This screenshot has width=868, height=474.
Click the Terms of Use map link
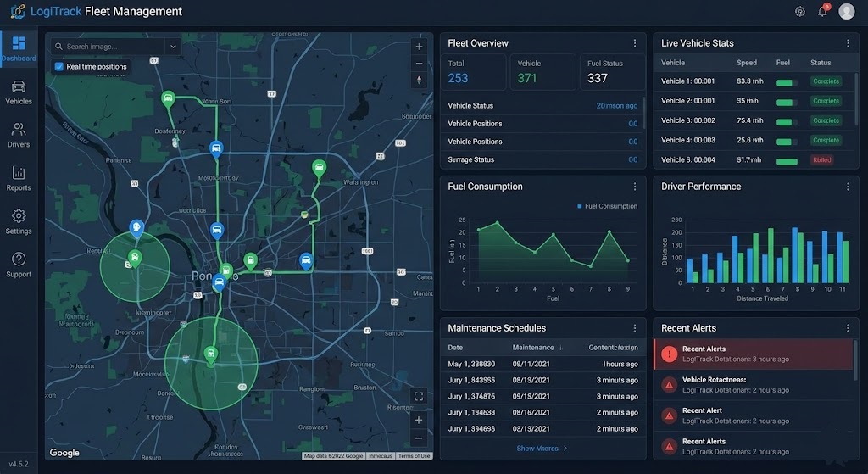[x=414, y=456]
